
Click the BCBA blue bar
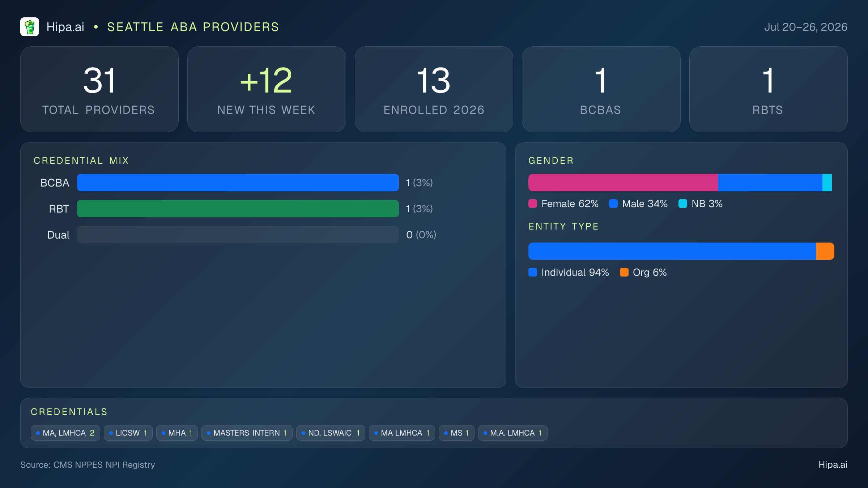(x=238, y=183)
